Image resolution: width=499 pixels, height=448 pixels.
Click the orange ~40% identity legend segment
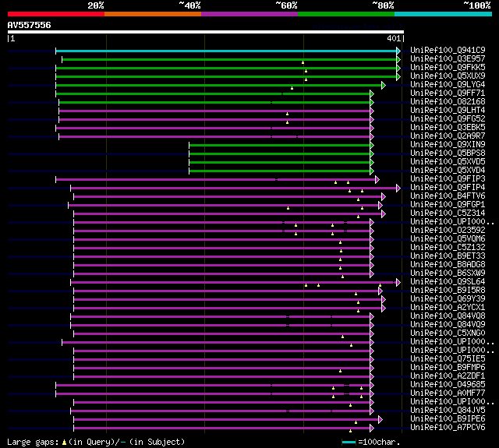coord(153,14)
